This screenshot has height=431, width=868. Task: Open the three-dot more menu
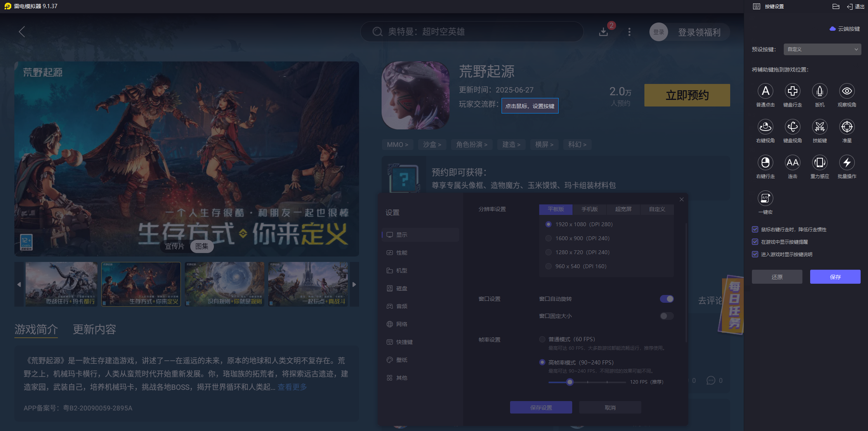(629, 32)
